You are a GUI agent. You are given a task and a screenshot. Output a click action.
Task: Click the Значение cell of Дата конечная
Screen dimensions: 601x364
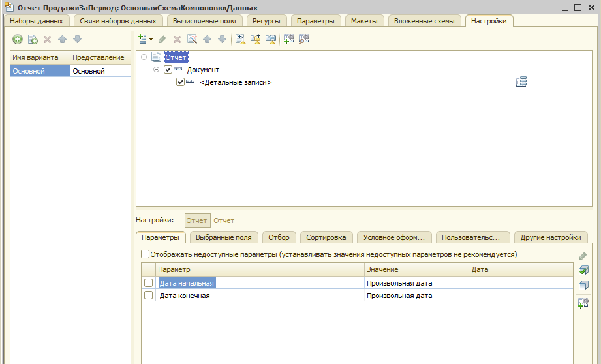(x=416, y=296)
